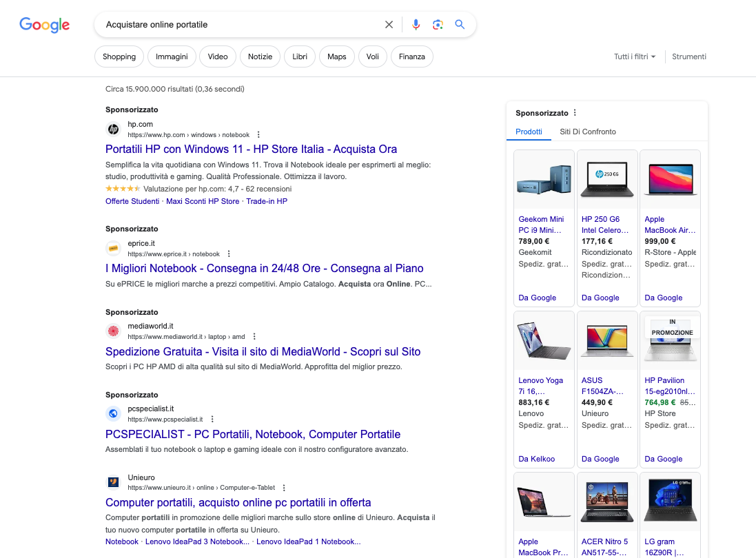
Task: Open Strumenti search tools
Action: click(689, 56)
